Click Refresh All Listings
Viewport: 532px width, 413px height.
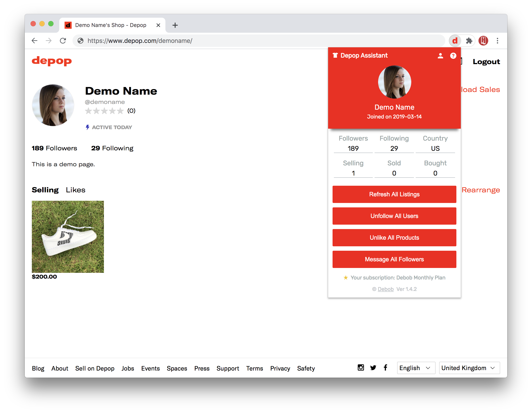(x=394, y=194)
